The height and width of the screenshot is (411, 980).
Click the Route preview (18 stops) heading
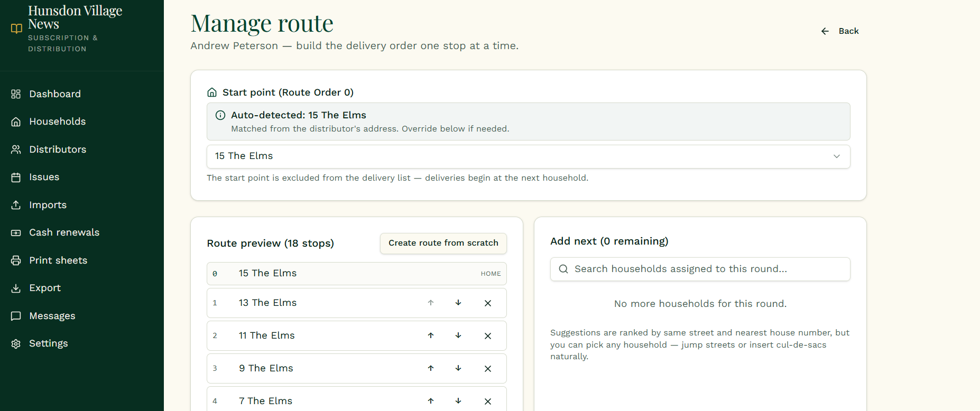point(270,244)
